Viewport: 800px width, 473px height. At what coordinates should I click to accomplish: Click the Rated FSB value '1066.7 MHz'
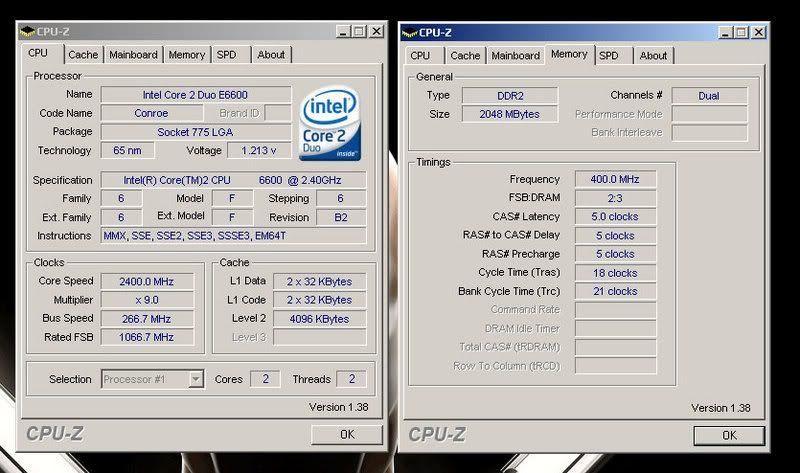pyautogui.click(x=147, y=337)
